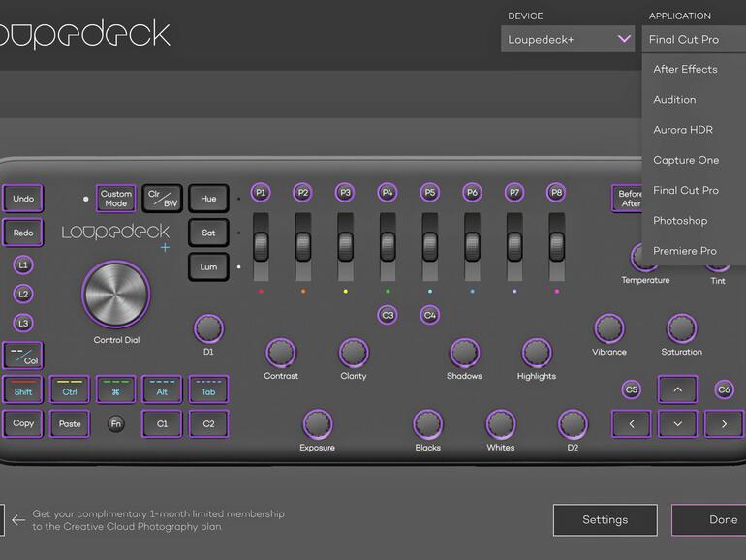The height and width of the screenshot is (560, 746).
Task: Click the Undo key
Action: click(x=23, y=199)
